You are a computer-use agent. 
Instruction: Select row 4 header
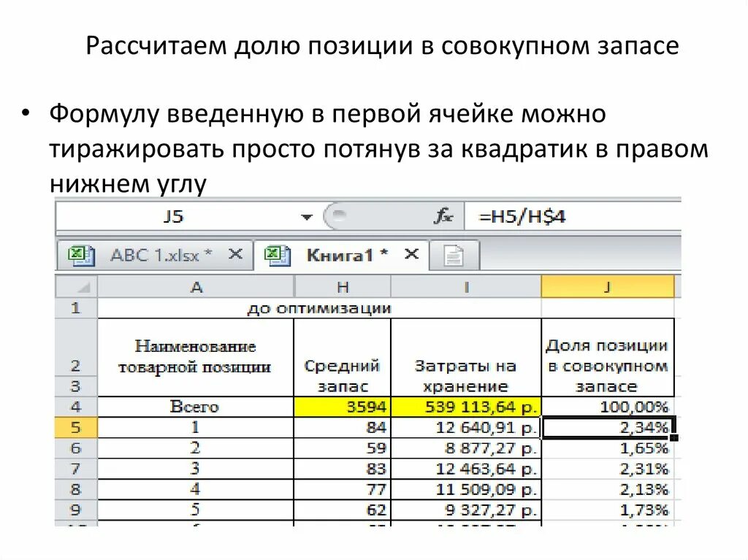tap(76, 407)
